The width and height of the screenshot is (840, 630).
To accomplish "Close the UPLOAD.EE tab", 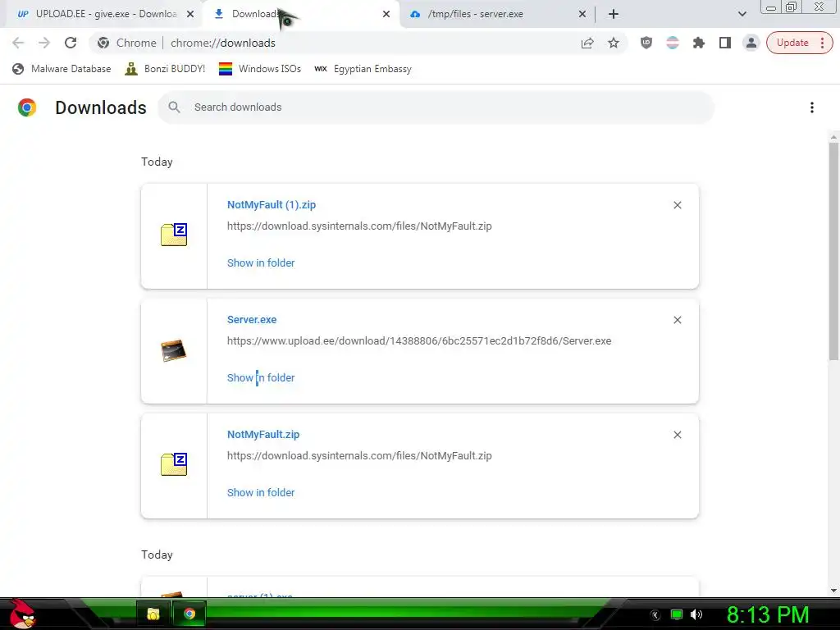I will 190,14.
